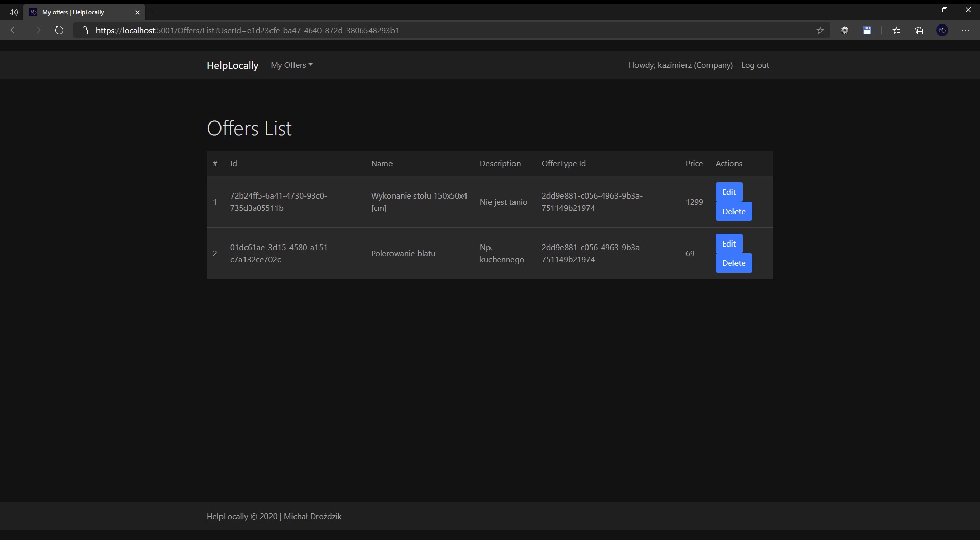Open the browser profile avatar

click(x=942, y=30)
